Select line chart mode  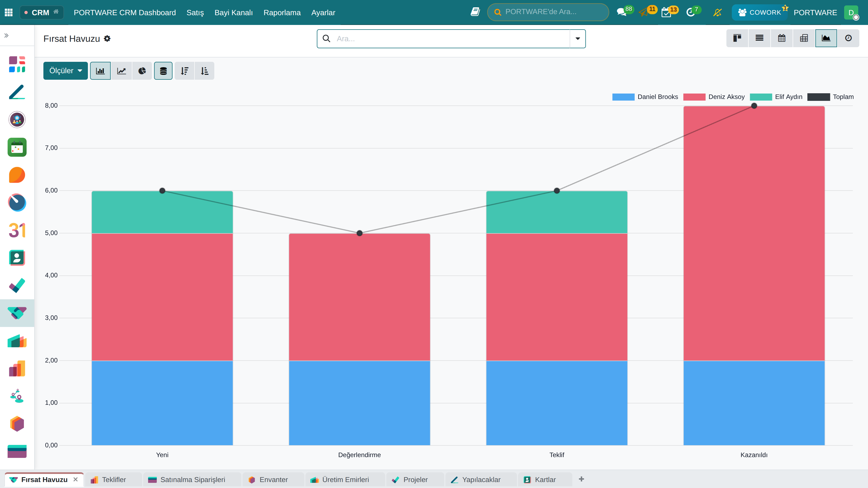tap(121, 71)
